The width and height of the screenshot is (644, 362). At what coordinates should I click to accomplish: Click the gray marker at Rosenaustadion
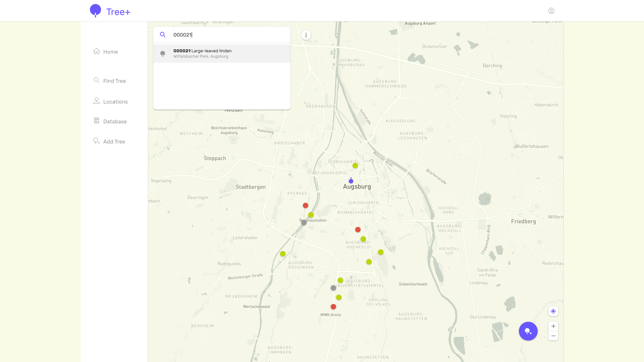click(304, 223)
